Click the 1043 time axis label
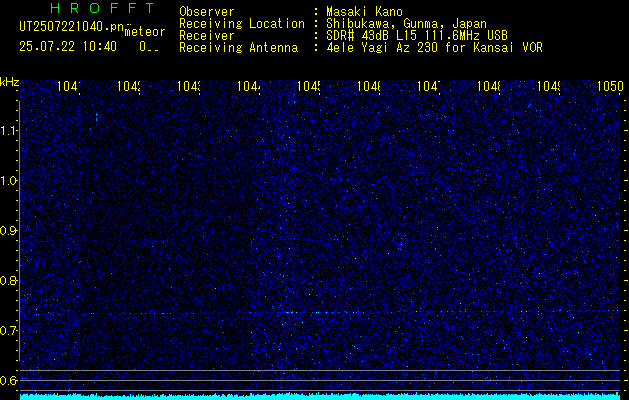This screenshot has width=629, height=400. click(x=189, y=86)
